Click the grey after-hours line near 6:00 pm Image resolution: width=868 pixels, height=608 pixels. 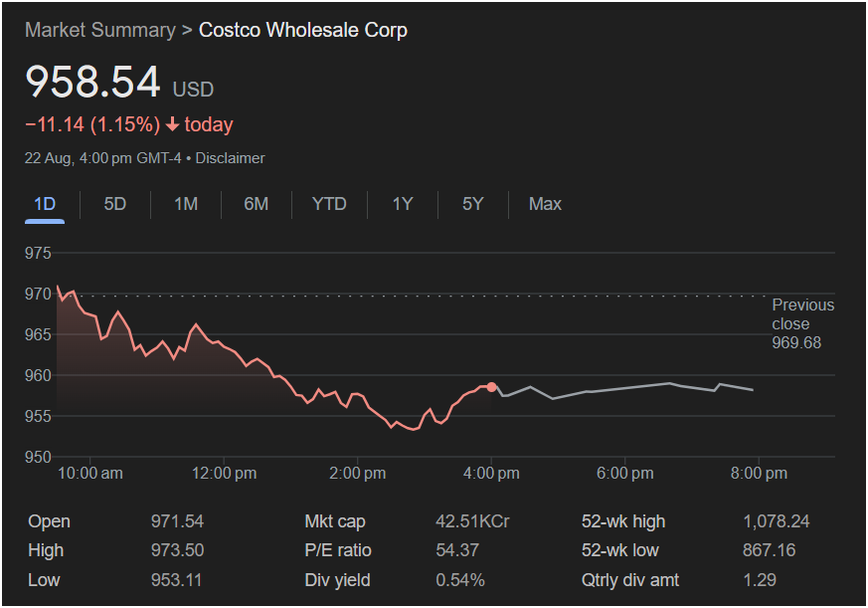(624, 388)
